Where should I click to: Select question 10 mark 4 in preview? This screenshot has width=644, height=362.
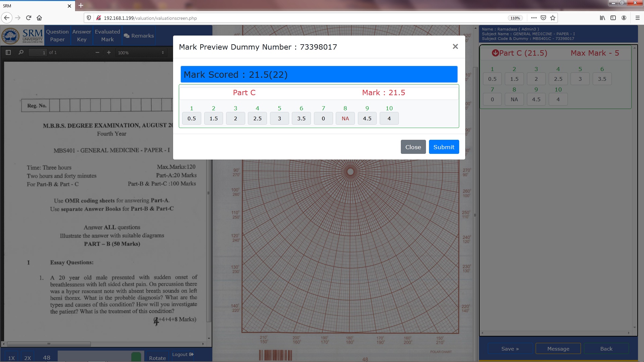tap(389, 118)
